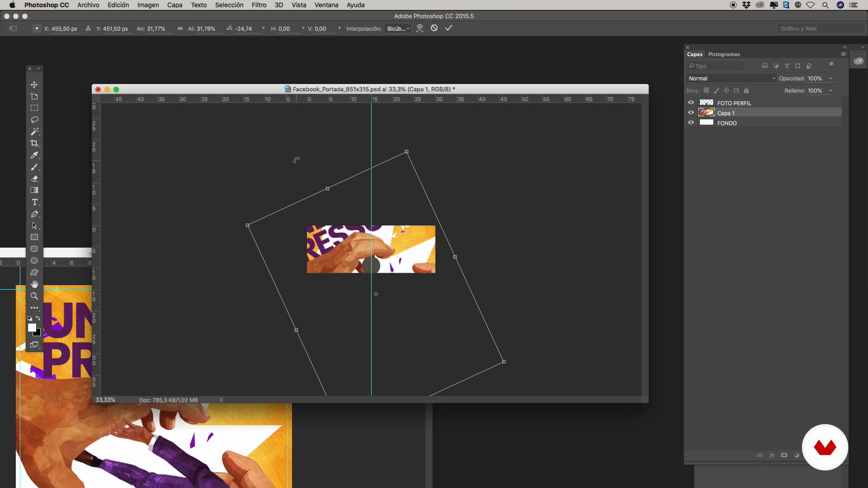The width and height of the screenshot is (868, 488).
Task: Toggle lock transparent pixels
Action: pyautogui.click(x=706, y=90)
